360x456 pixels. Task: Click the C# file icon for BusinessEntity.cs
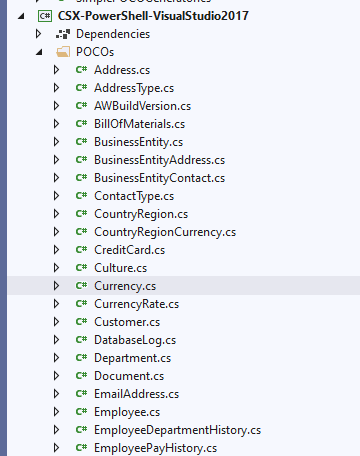point(81,142)
